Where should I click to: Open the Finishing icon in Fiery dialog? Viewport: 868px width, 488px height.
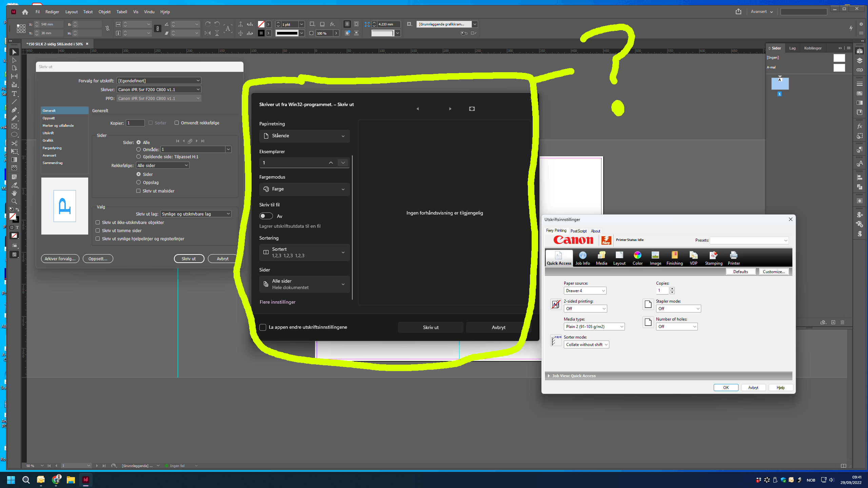click(x=674, y=258)
